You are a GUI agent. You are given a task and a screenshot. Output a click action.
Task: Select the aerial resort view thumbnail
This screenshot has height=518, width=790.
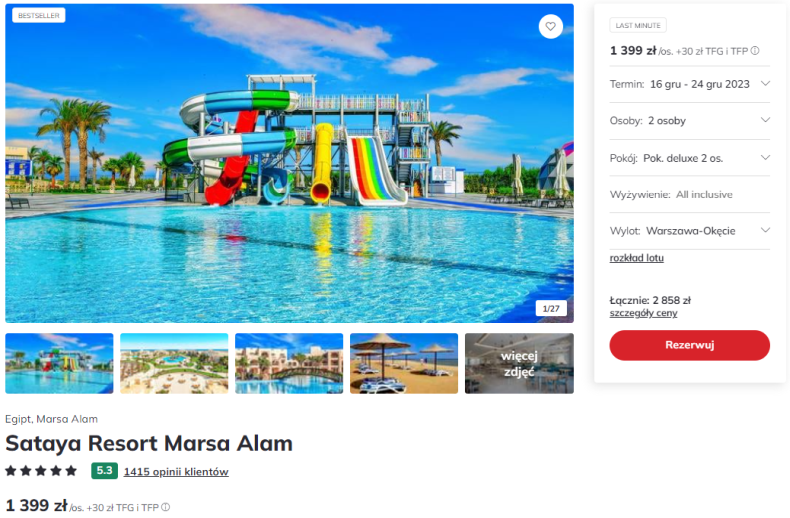[174, 363]
